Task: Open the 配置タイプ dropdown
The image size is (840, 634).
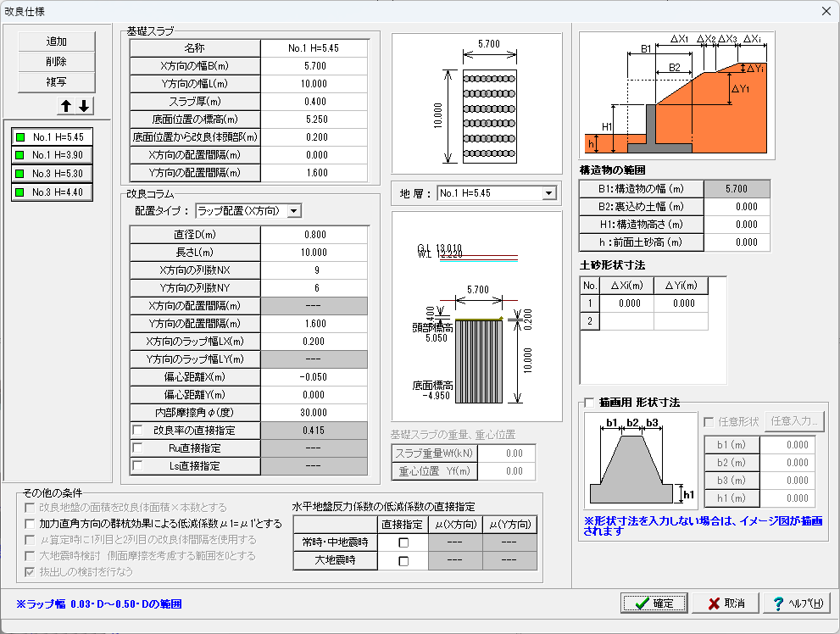Action: [293, 210]
